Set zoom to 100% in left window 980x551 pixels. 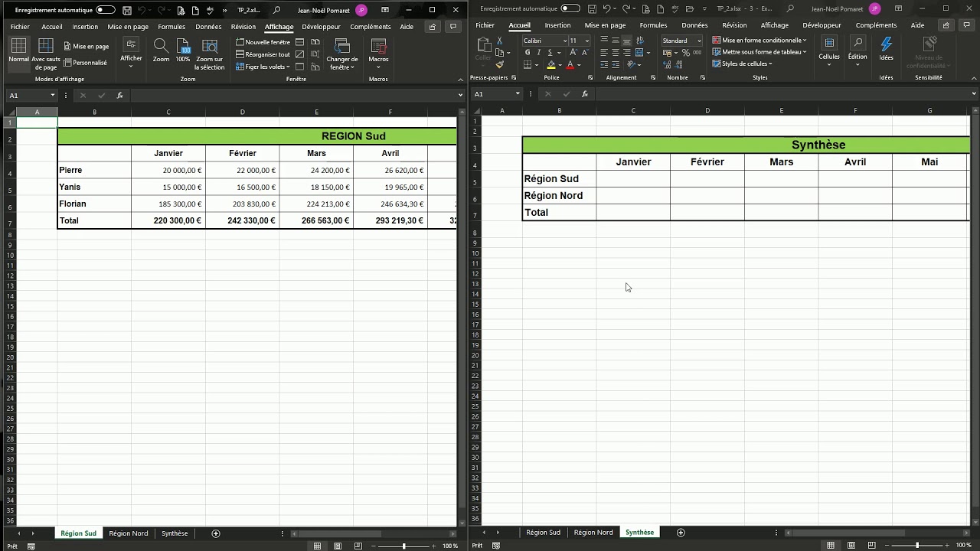point(183,51)
